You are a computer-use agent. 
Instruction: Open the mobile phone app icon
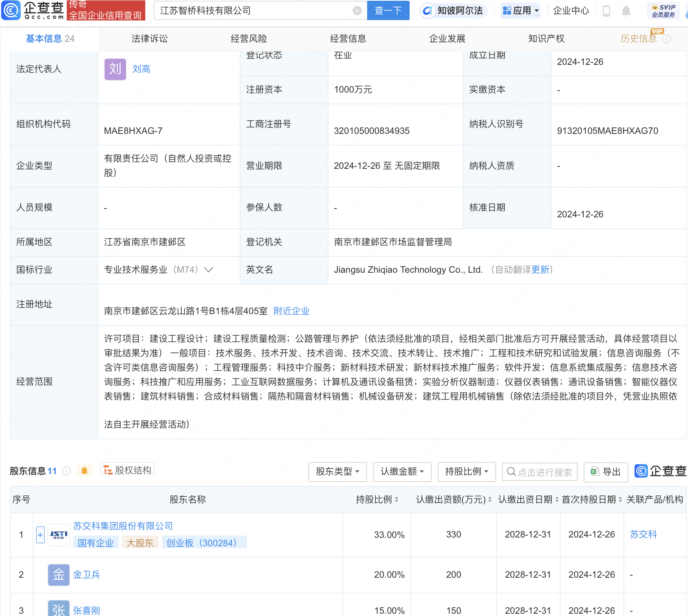click(606, 11)
